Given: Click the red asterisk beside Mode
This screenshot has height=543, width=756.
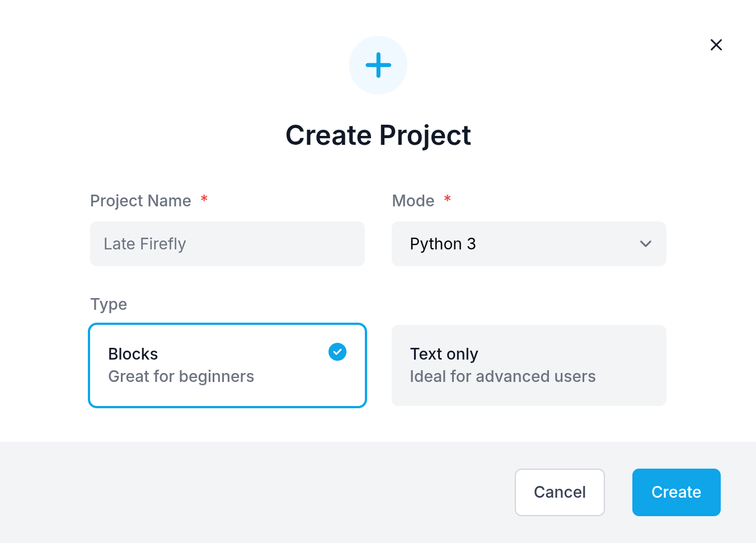Looking at the screenshot, I should (x=447, y=199).
